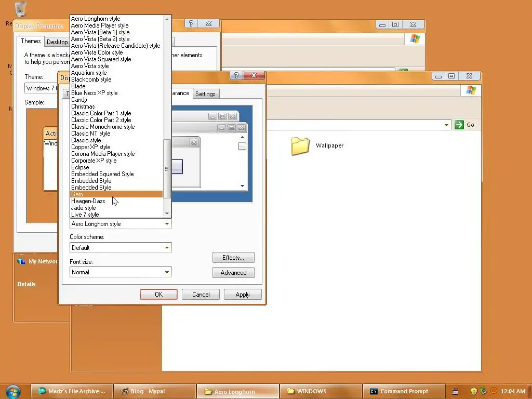532x399 pixels.
Task: Switch to the Settings tab
Action: tap(205, 94)
